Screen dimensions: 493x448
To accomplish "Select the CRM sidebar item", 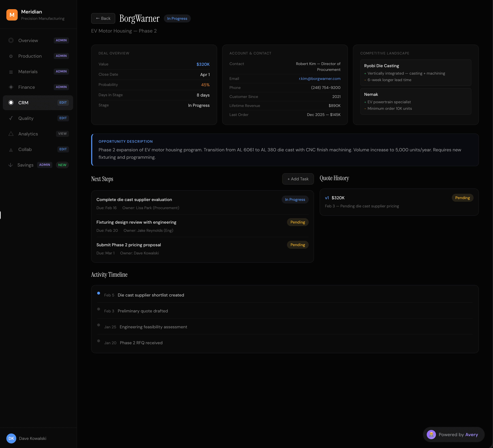I will (24, 103).
